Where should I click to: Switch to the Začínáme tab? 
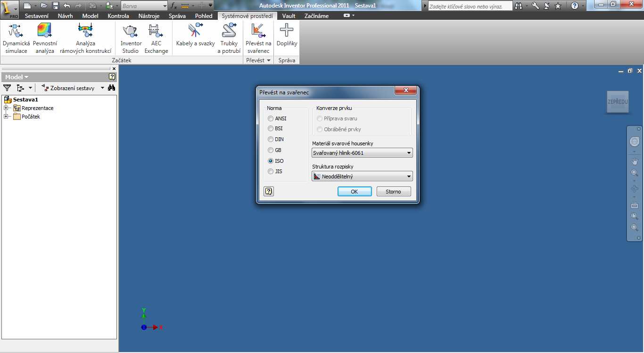point(316,16)
